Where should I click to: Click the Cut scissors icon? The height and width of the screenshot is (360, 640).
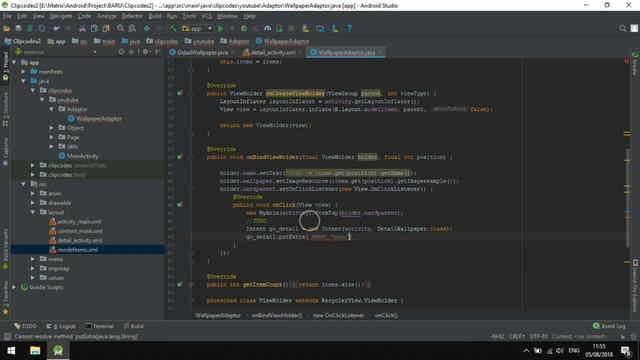click(82, 29)
